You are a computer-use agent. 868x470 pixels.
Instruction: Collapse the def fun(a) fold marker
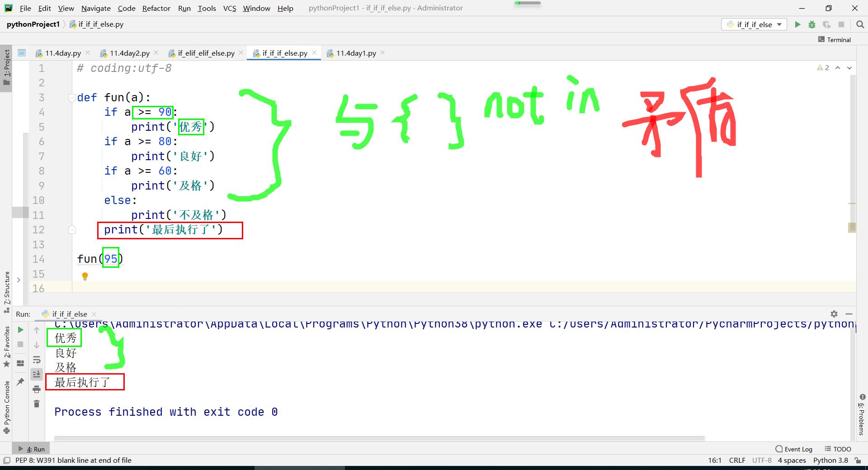[72, 97]
